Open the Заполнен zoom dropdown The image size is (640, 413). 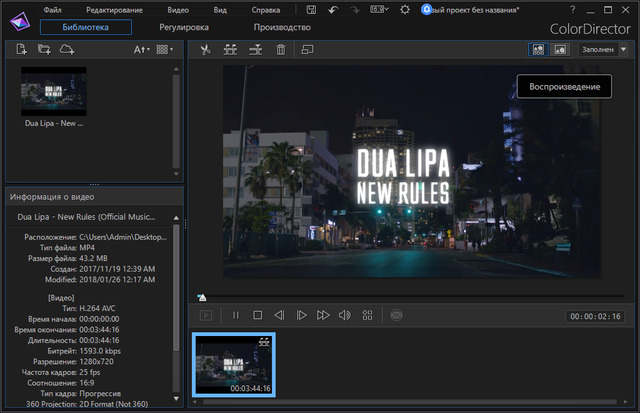(x=604, y=49)
